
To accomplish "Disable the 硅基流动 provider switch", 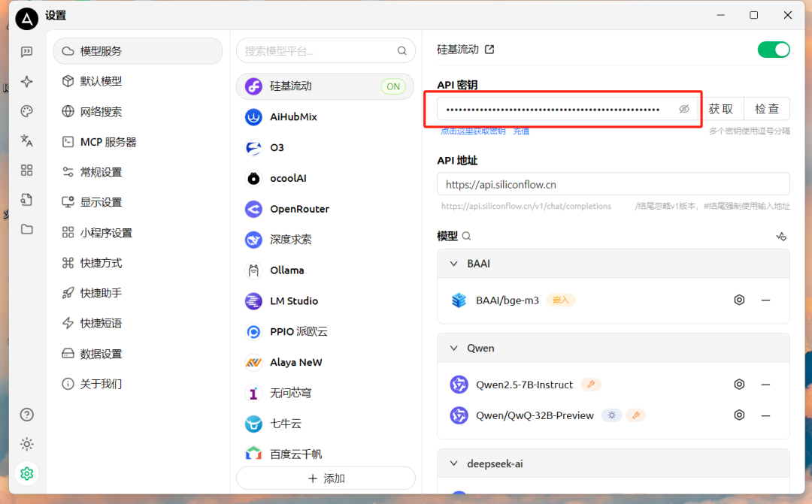I will point(774,50).
